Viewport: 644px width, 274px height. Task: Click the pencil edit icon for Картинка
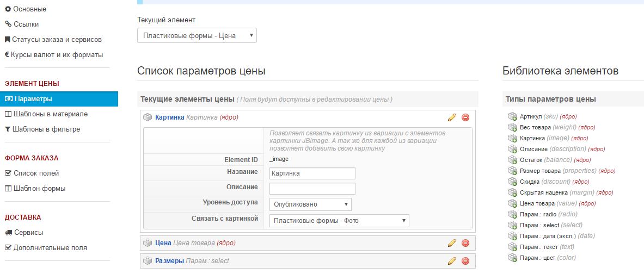(x=451, y=117)
